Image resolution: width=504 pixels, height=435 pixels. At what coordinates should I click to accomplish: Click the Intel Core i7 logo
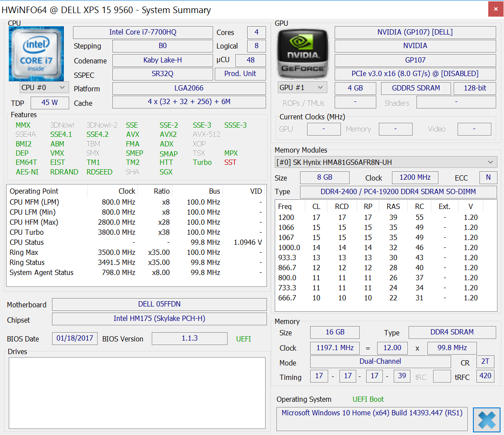(36, 54)
